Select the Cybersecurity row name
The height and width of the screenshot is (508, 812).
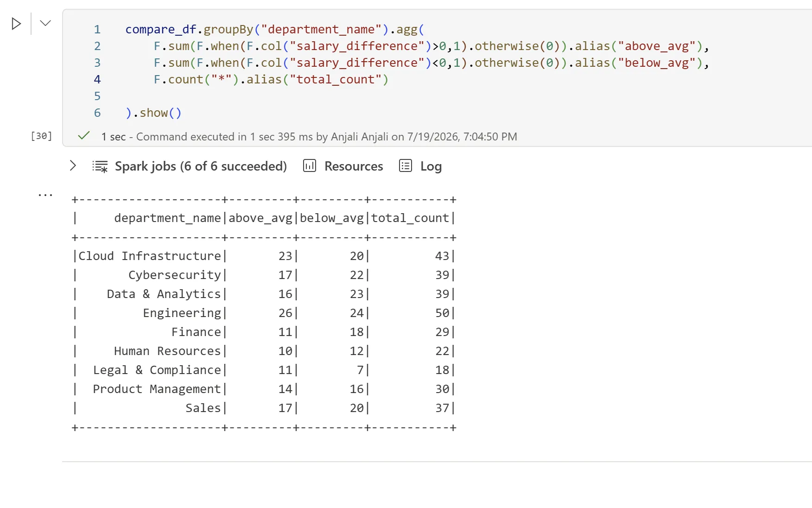175,275
